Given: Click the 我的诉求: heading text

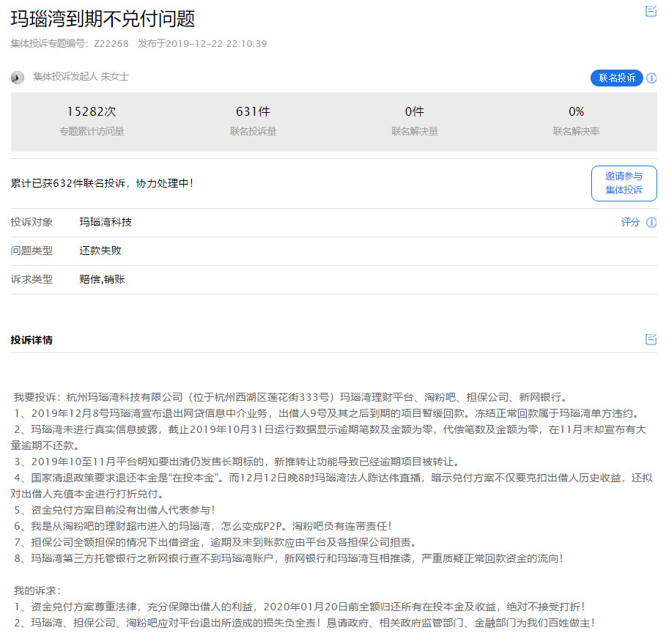Looking at the screenshot, I should 37,591.
